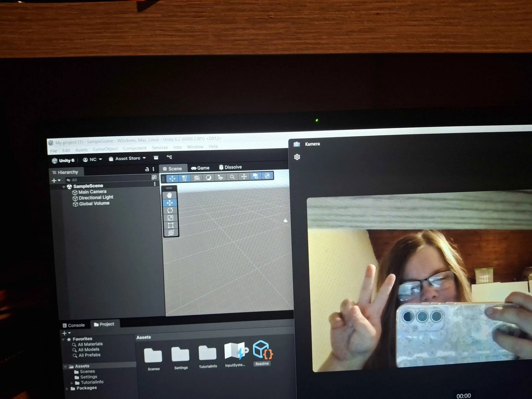Open the NC account dropdown
The width and height of the screenshot is (532, 399).
click(x=93, y=160)
